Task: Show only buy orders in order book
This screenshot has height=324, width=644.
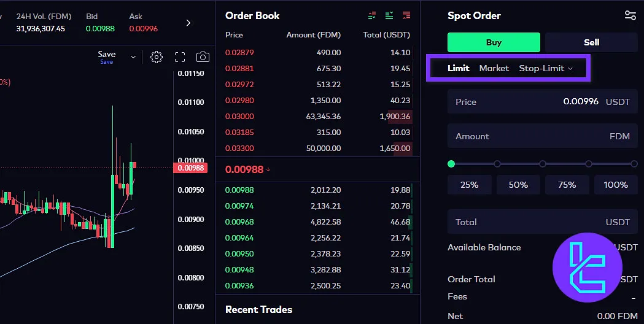Action: [x=389, y=15]
